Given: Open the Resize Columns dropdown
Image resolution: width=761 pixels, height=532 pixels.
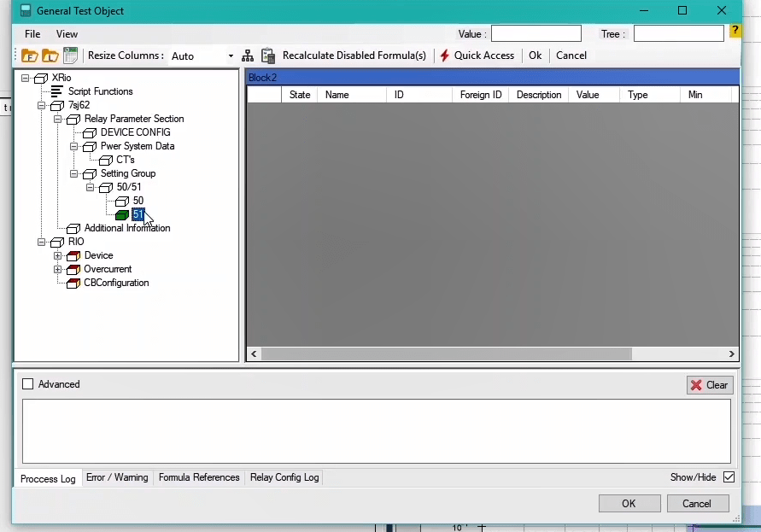Looking at the screenshot, I should click(231, 56).
